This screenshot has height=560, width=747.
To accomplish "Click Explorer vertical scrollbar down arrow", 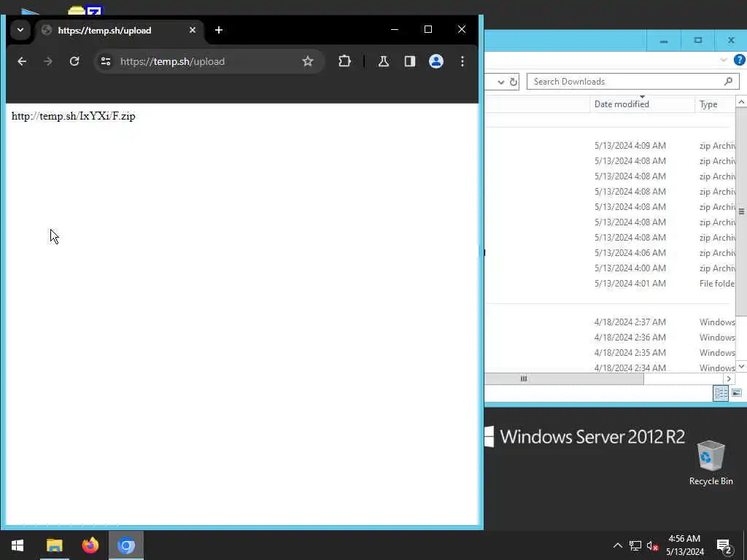I will pos(741,366).
